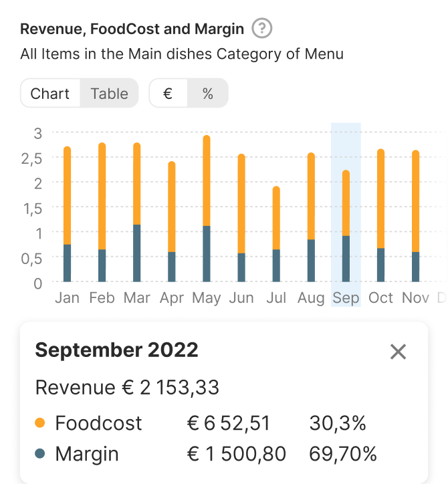Close the September 2022 details card
448x484 pixels.
(x=398, y=352)
